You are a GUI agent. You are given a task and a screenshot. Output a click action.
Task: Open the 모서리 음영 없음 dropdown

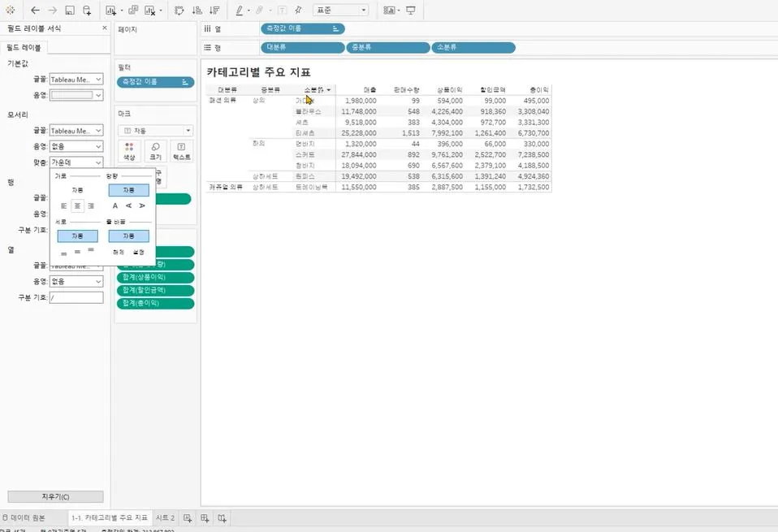76,146
